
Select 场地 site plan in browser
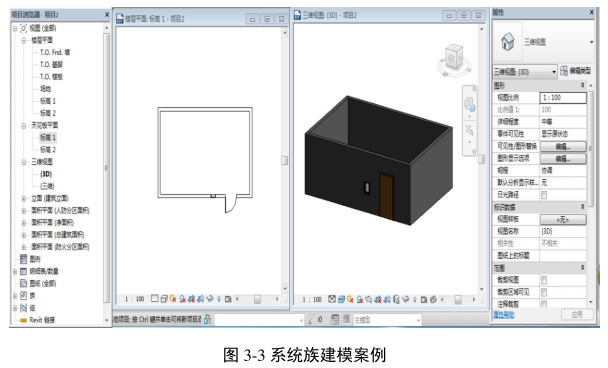pyautogui.click(x=46, y=89)
